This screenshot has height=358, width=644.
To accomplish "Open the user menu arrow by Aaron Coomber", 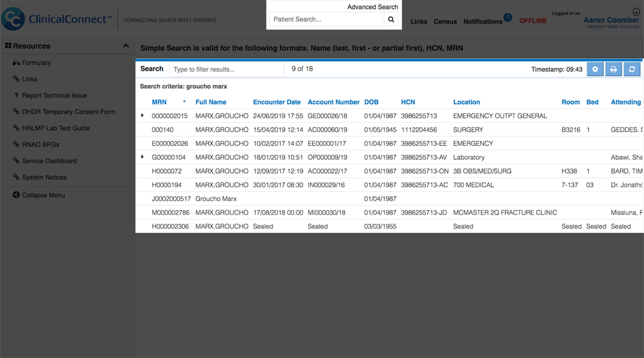I will pyautogui.click(x=636, y=13).
